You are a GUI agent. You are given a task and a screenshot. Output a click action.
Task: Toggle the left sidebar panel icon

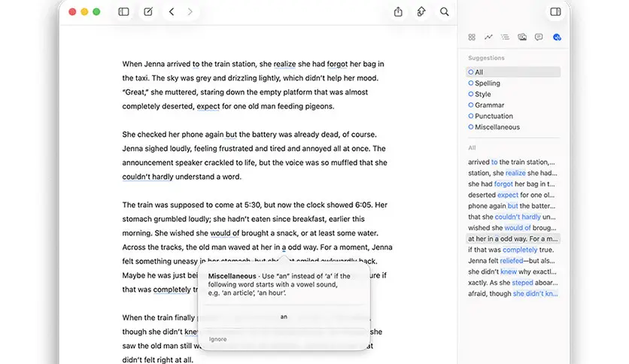point(123,11)
